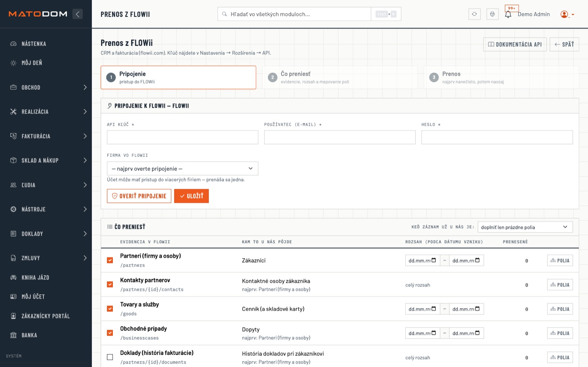Open Polia for Tovary a služby row
The height and width of the screenshot is (367, 588).
point(560,309)
